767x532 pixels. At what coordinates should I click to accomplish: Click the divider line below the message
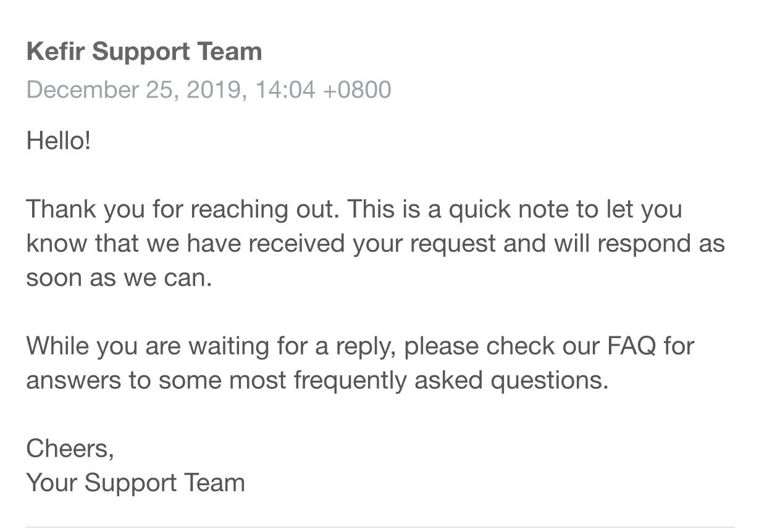380,527
